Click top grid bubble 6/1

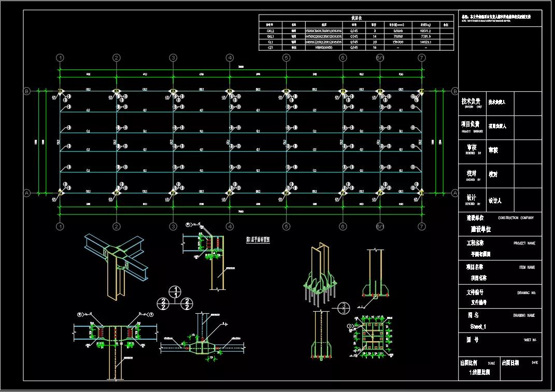380,57
